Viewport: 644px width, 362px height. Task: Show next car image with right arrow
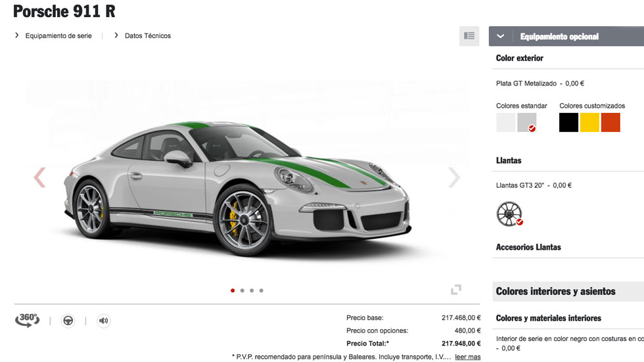(453, 177)
